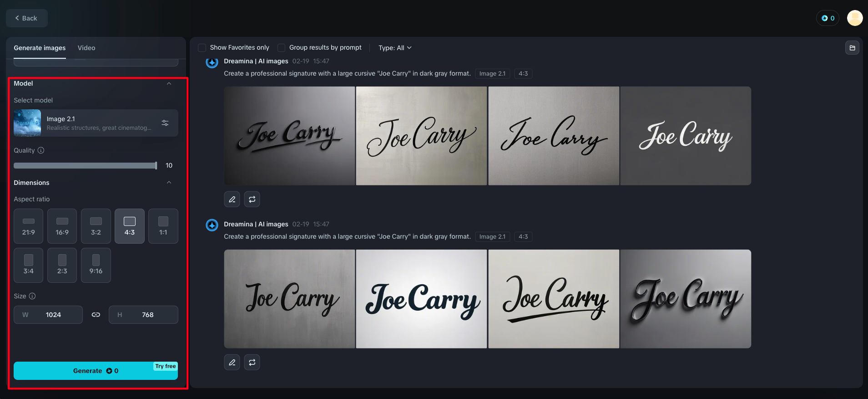Adjust the Quality slider
868x399 pixels.
click(86, 165)
